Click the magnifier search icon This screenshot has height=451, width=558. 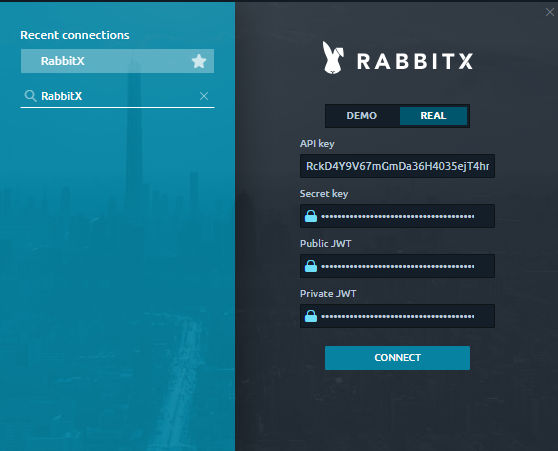pyautogui.click(x=30, y=96)
